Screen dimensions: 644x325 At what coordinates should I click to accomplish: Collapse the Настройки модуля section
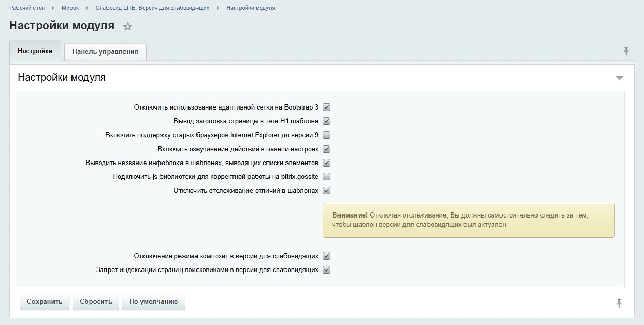pyautogui.click(x=619, y=78)
